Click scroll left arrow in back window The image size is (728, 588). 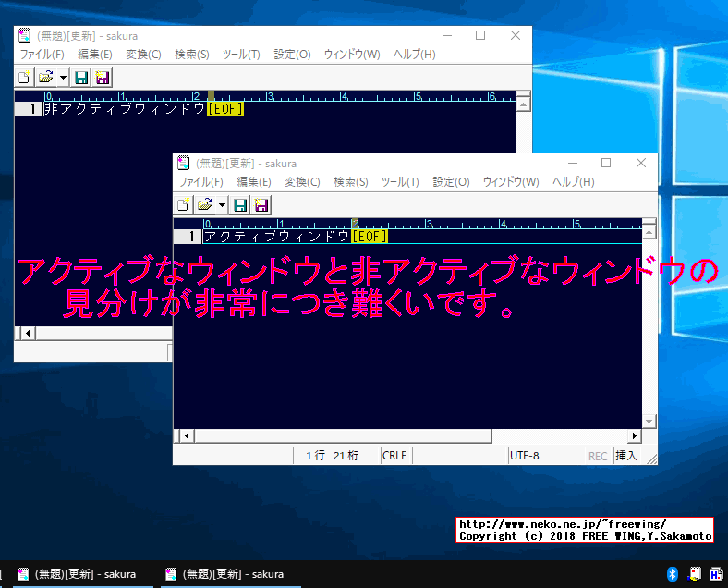pos(29,333)
